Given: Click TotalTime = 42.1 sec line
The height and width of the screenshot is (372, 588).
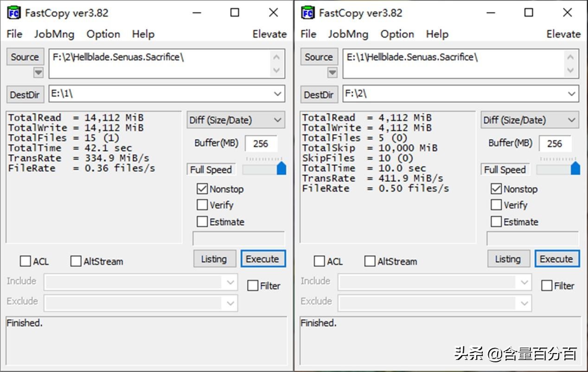Looking at the screenshot, I should pos(70,148).
